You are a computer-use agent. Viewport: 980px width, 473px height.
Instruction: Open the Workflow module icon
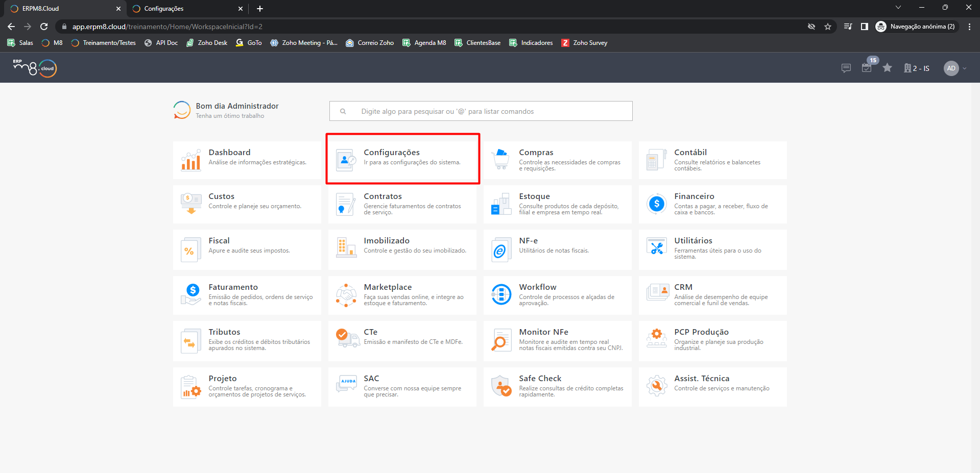pyautogui.click(x=501, y=294)
